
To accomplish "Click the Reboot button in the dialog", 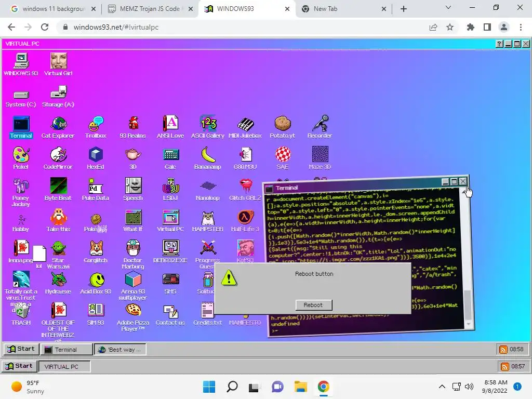I will (313, 305).
